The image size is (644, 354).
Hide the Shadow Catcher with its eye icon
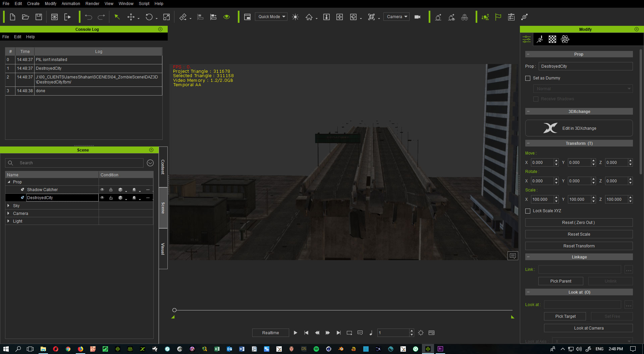point(102,189)
